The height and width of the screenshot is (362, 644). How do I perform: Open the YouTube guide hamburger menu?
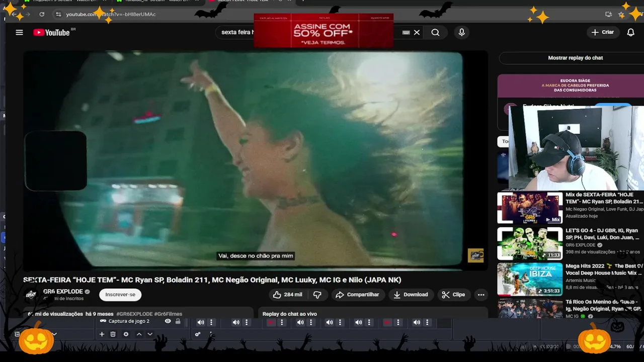(19, 32)
